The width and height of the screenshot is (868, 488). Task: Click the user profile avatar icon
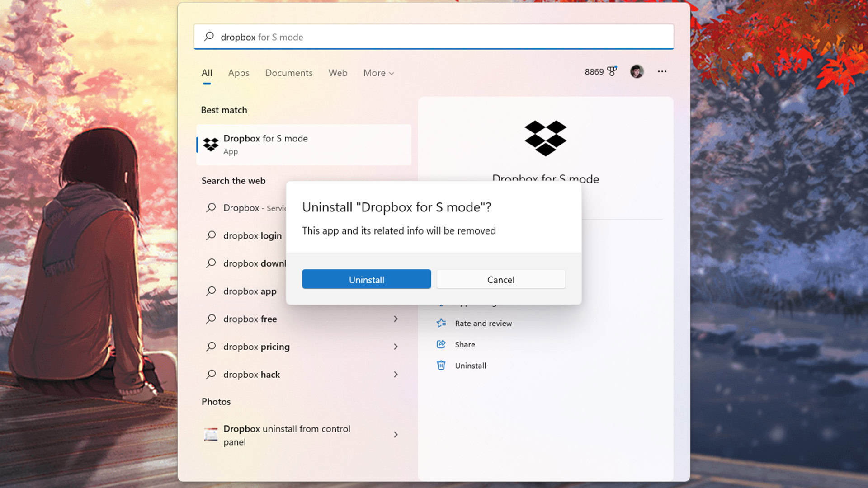(x=636, y=70)
